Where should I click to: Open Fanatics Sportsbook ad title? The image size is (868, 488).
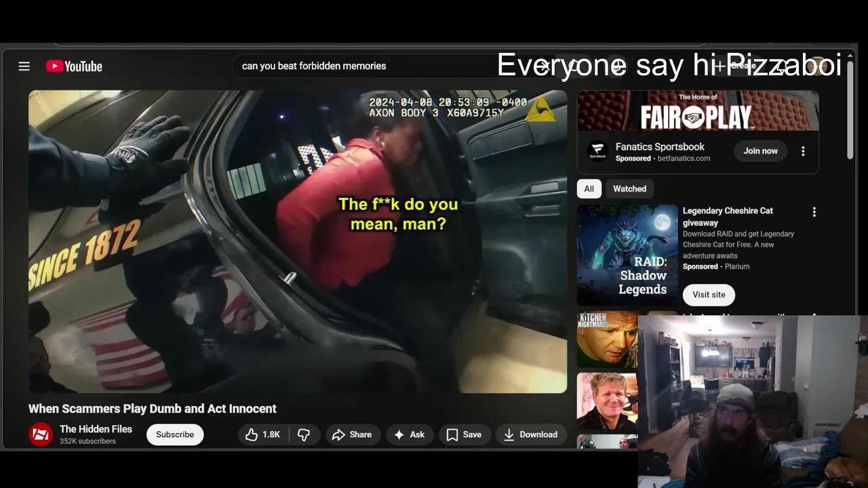[660, 146]
